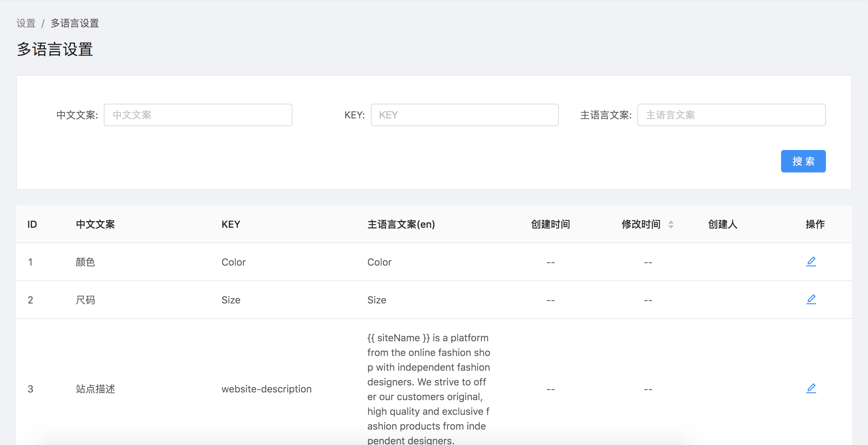868x445 pixels.
Task: Click 多语言设置 breadcrumb item
Action: tap(75, 23)
